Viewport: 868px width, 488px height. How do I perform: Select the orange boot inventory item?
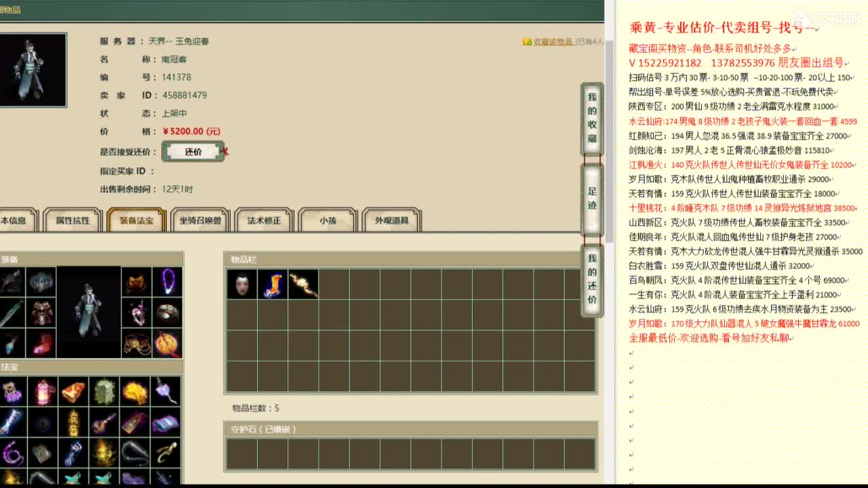(272, 284)
